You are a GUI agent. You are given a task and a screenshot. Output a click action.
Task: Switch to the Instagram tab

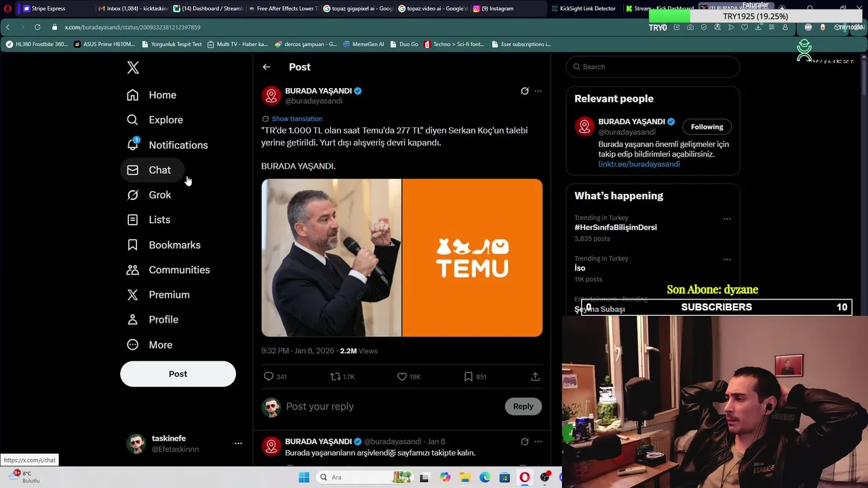(507, 8)
